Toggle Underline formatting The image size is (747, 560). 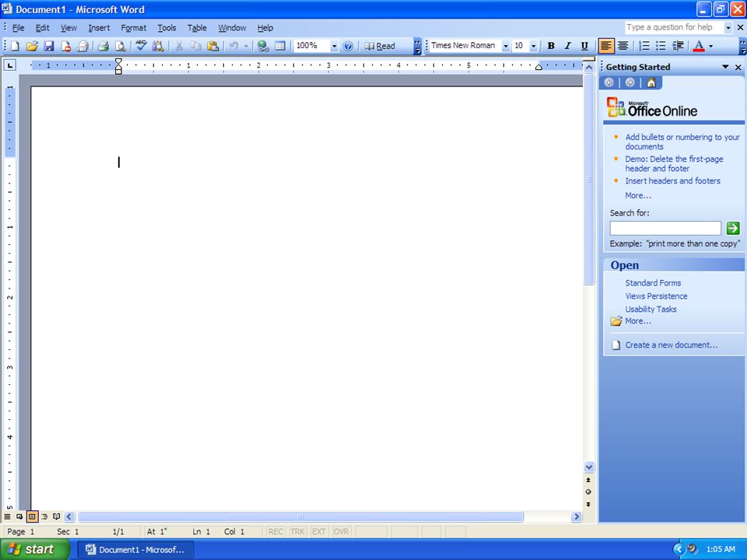584,46
